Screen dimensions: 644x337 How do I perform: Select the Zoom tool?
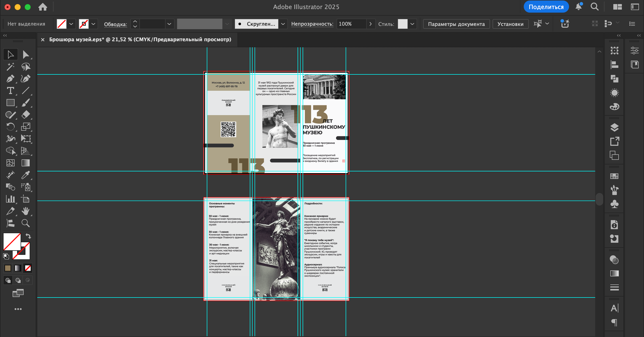pos(26,223)
